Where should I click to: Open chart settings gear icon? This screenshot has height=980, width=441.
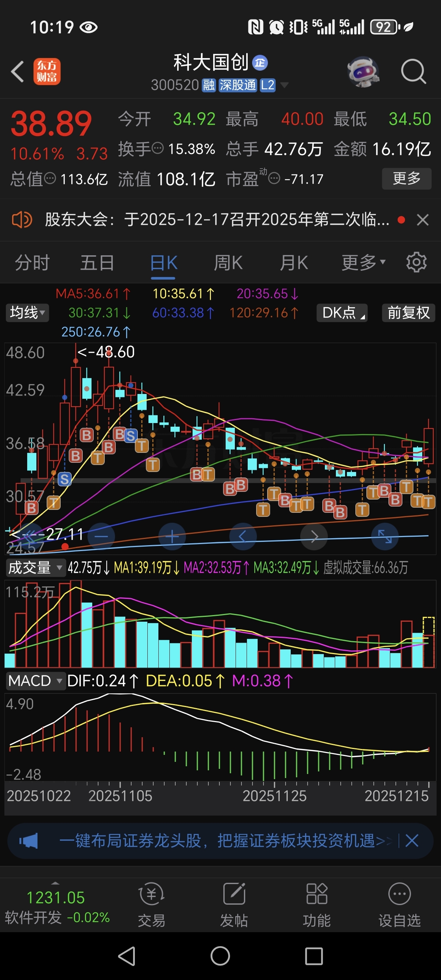point(416,262)
